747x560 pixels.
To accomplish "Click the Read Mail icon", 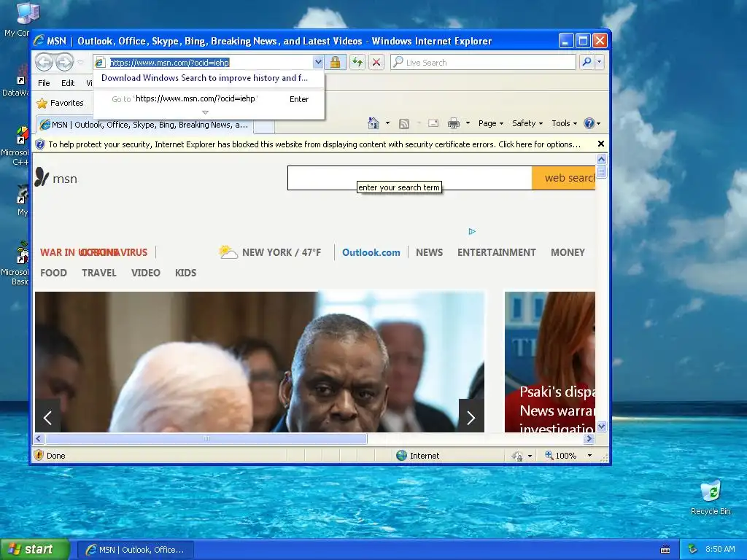I will [433, 123].
